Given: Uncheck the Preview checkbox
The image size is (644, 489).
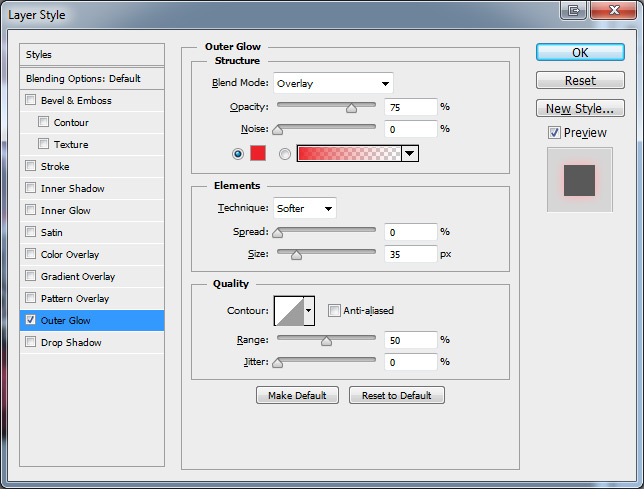Looking at the screenshot, I should (x=554, y=133).
